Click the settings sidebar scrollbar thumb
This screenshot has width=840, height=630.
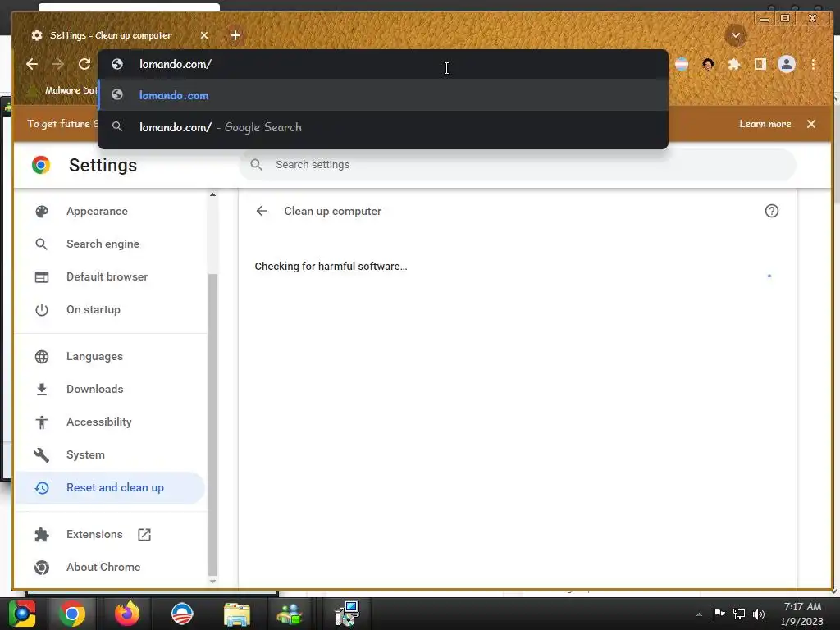click(212, 424)
